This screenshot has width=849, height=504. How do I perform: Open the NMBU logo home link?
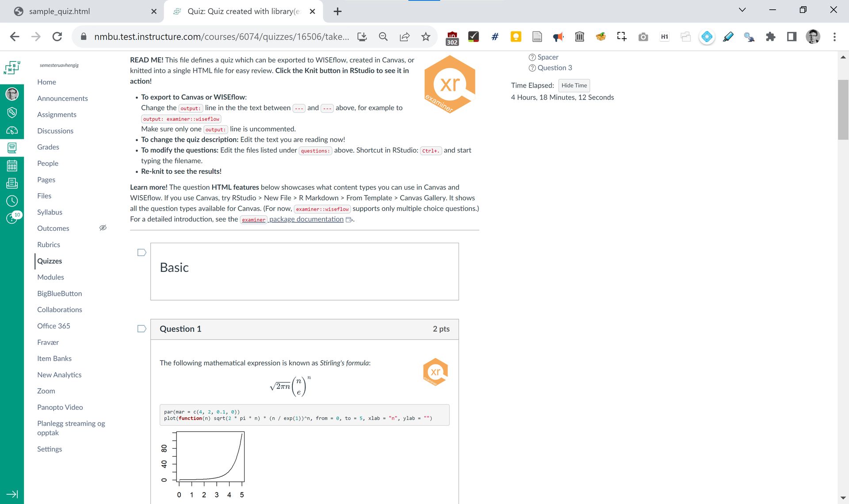click(x=12, y=67)
